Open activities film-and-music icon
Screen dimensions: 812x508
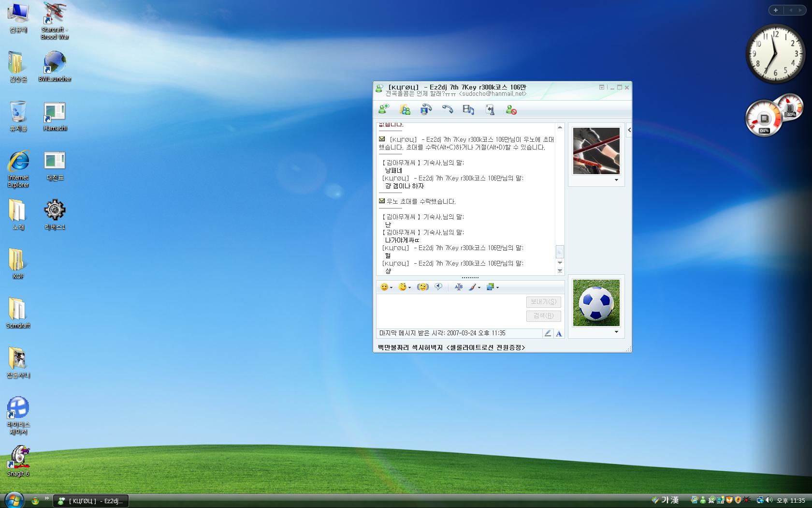pos(468,110)
